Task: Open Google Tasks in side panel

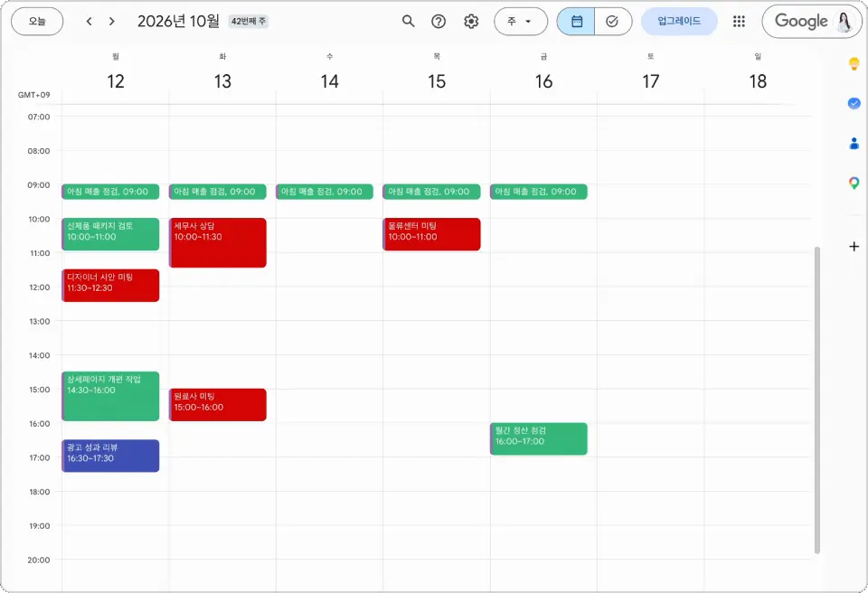Action: (x=854, y=104)
